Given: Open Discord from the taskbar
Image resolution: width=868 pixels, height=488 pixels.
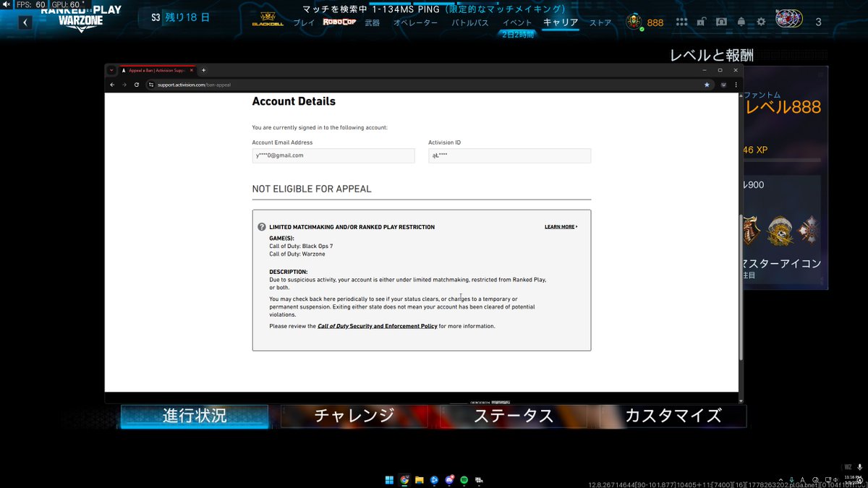Looking at the screenshot, I should [449, 480].
